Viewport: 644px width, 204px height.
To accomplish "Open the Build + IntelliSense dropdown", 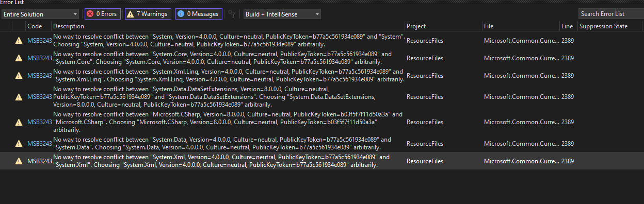I will click(282, 14).
